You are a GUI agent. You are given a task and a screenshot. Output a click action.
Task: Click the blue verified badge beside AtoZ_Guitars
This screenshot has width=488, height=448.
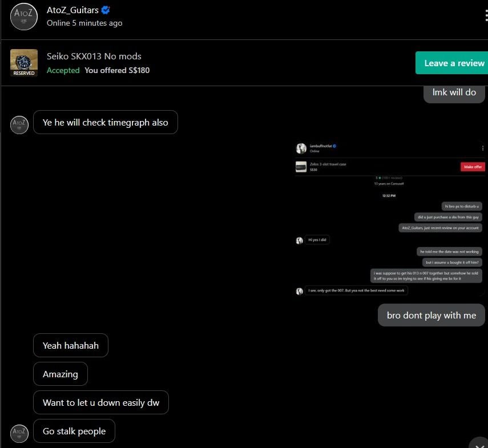[x=106, y=10]
